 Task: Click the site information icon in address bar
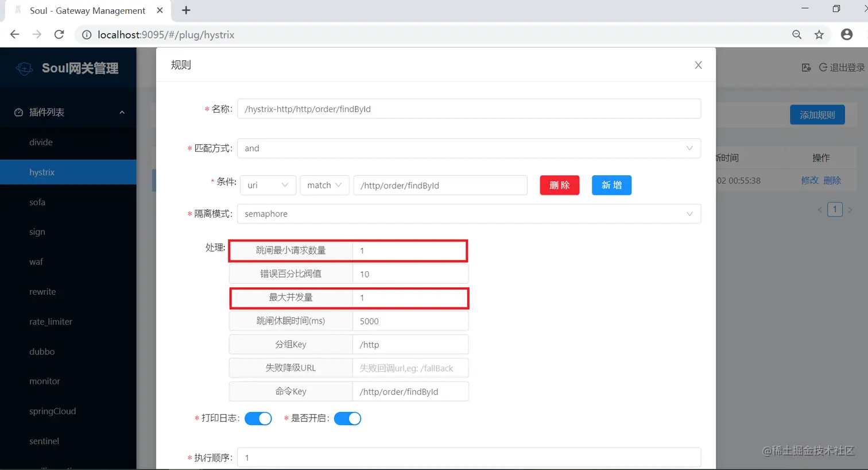coord(87,35)
